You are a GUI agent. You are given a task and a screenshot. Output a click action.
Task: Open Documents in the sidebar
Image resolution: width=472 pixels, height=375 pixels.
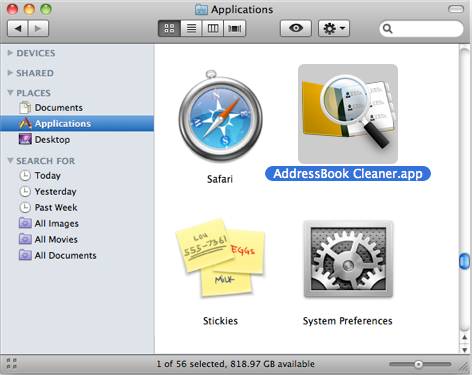tap(77, 108)
